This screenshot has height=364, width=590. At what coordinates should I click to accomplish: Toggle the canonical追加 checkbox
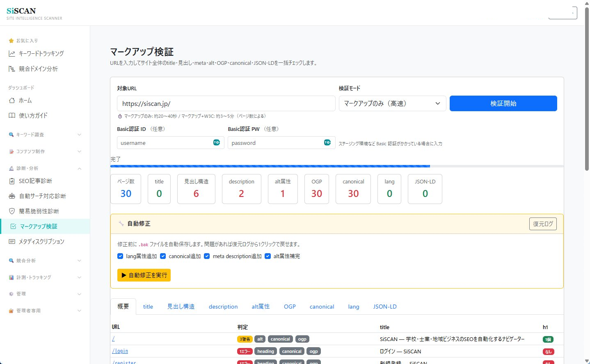coord(163,256)
